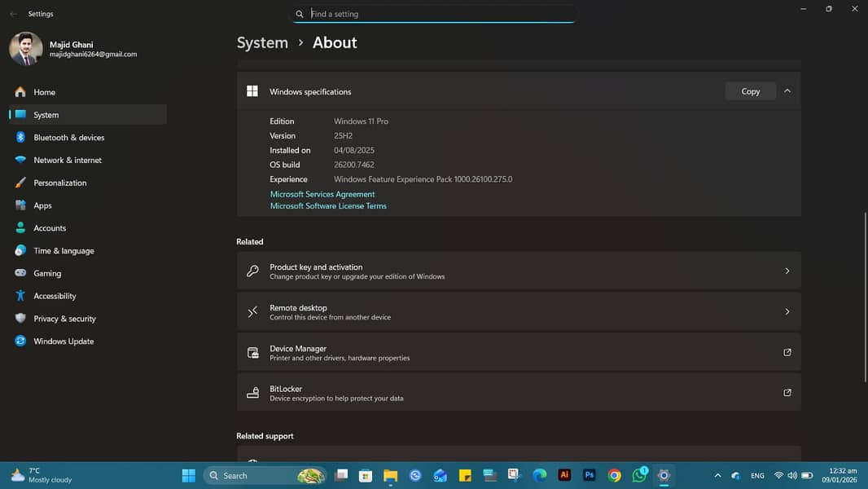Select Accessibility in the sidebar menu
This screenshot has height=489, width=868.
[x=55, y=296]
